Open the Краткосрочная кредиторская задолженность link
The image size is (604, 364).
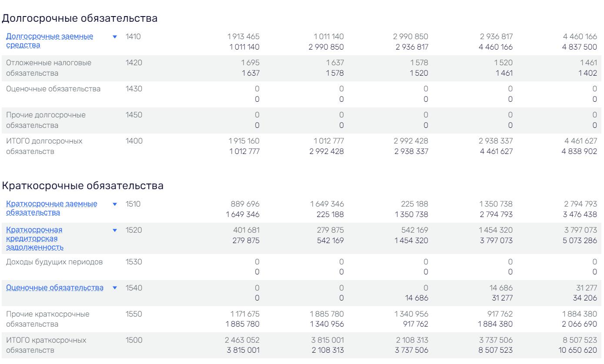click(x=35, y=238)
